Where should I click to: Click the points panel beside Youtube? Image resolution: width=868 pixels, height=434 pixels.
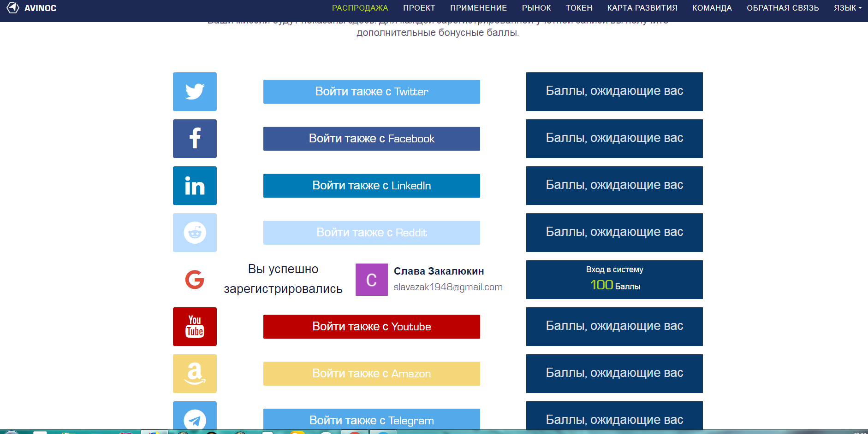click(x=614, y=327)
